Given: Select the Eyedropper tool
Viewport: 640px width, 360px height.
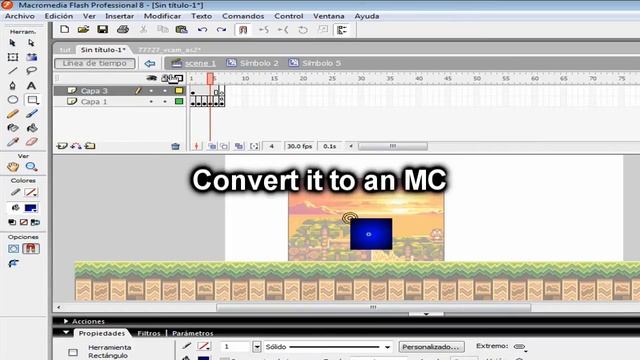Looking at the screenshot, I should click(13, 142).
